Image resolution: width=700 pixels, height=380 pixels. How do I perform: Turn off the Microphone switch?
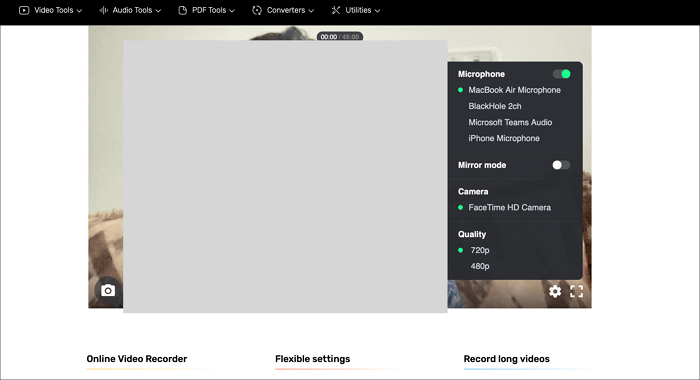[561, 74]
